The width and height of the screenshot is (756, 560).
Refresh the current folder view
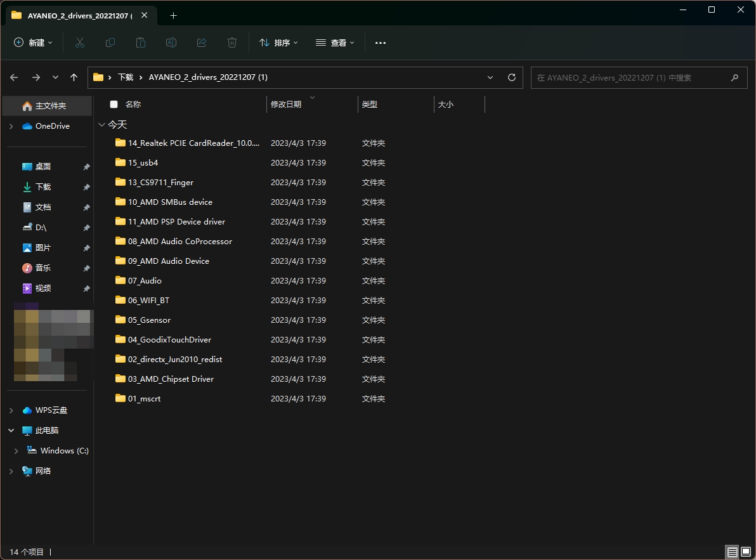pos(512,77)
